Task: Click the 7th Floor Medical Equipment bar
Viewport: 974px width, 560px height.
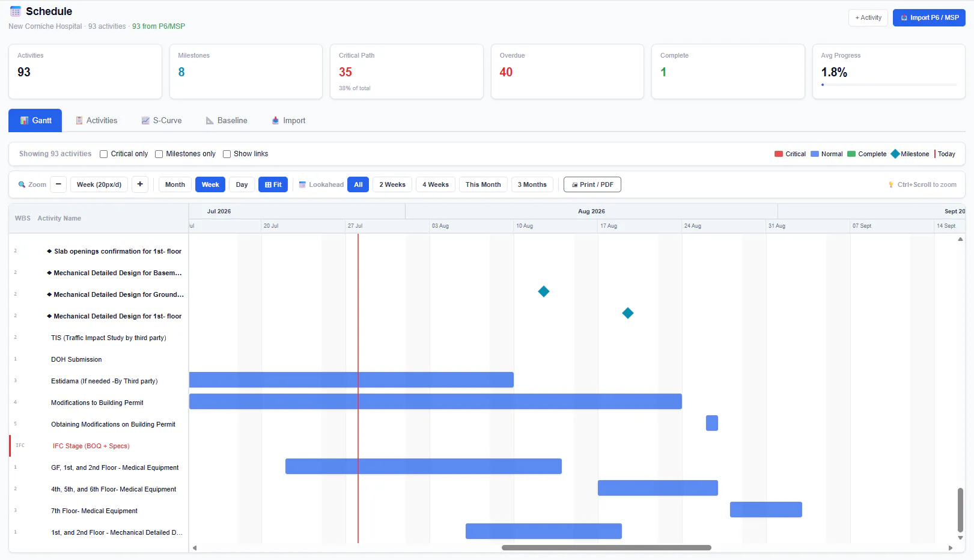Action: point(766,510)
